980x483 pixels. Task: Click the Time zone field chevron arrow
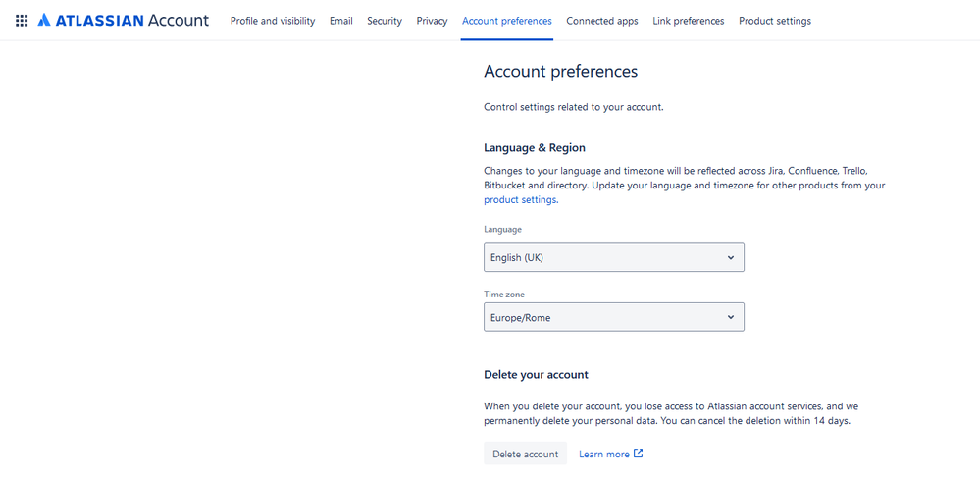point(731,318)
